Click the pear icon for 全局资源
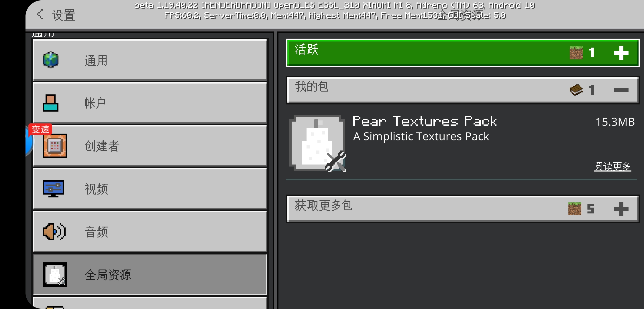Image resolution: width=644 pixels, height=309 pixels. coord(55,274)
